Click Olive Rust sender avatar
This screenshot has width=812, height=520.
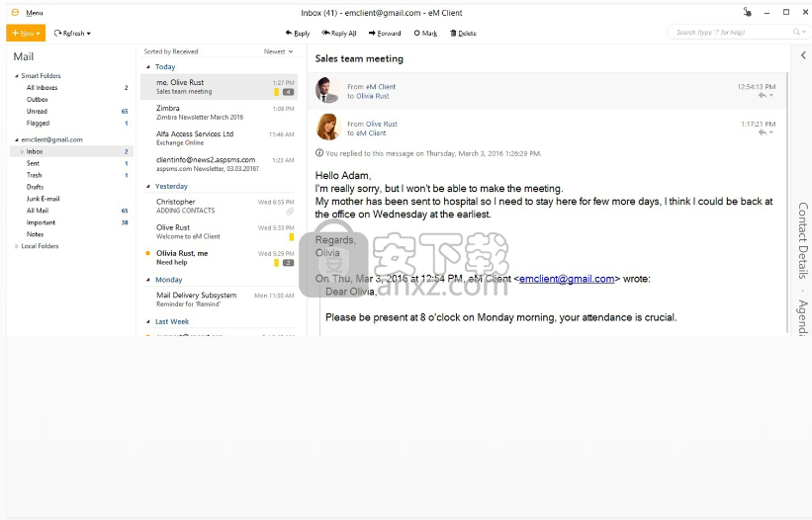coord(327,128)
